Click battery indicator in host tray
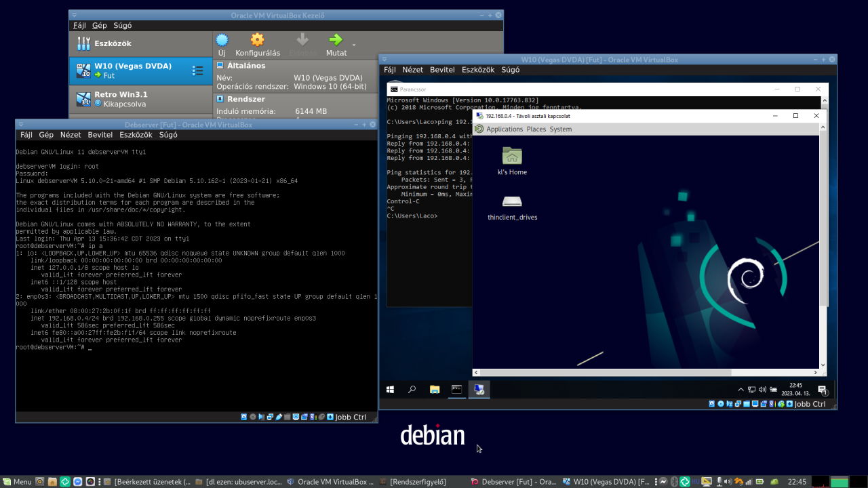868x488 pixels. tap(759, 482)
